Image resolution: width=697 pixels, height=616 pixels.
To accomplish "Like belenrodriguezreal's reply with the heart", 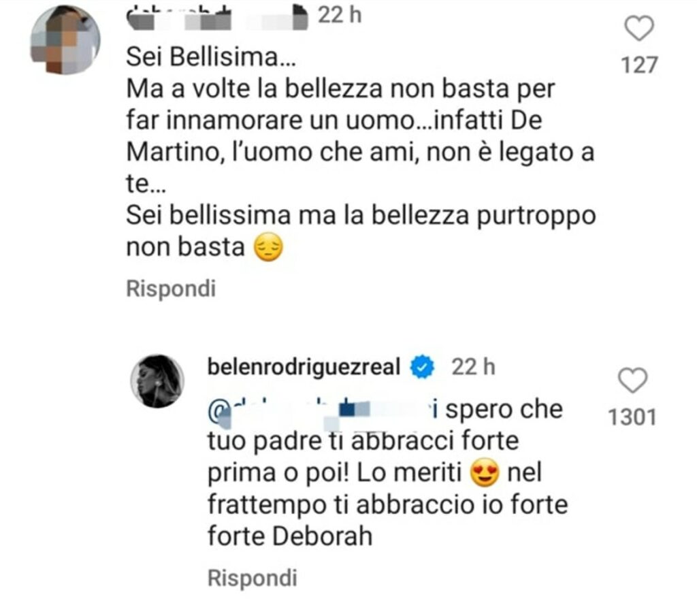I will pos(633,381).
